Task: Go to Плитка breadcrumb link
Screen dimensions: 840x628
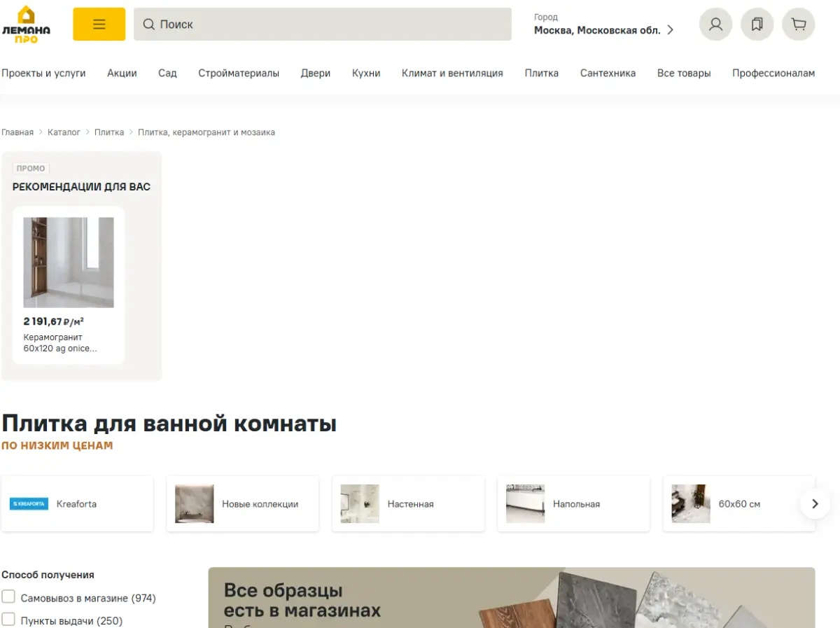Action: [109, 132]
